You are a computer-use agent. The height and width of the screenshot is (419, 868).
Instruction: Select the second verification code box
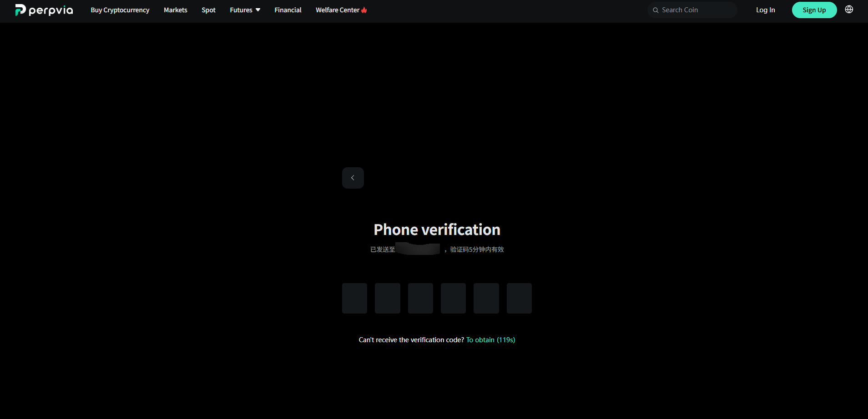(x=388, y=298)
